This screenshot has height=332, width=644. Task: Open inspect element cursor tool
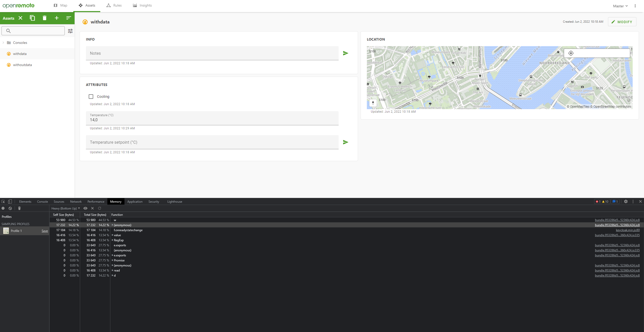(3, 201)
